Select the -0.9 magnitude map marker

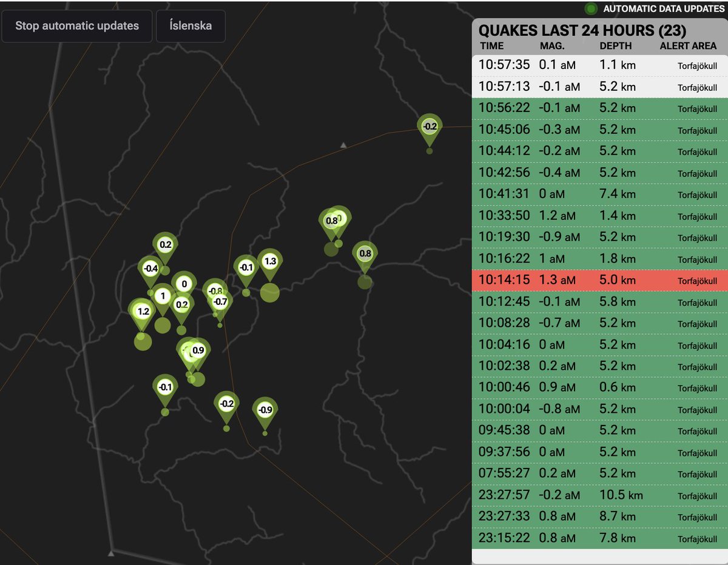pos(265,413)
